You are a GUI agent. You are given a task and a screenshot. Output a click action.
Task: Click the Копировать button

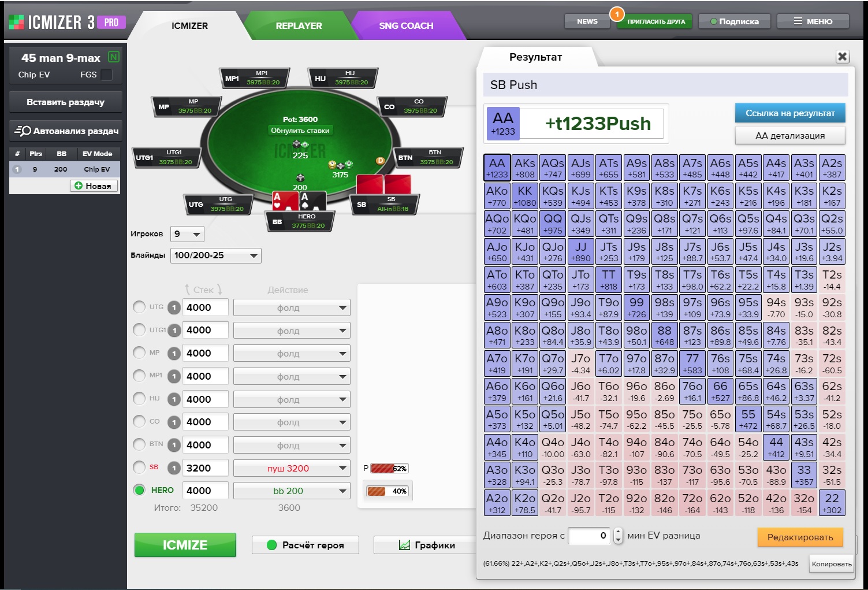point(831,564)
